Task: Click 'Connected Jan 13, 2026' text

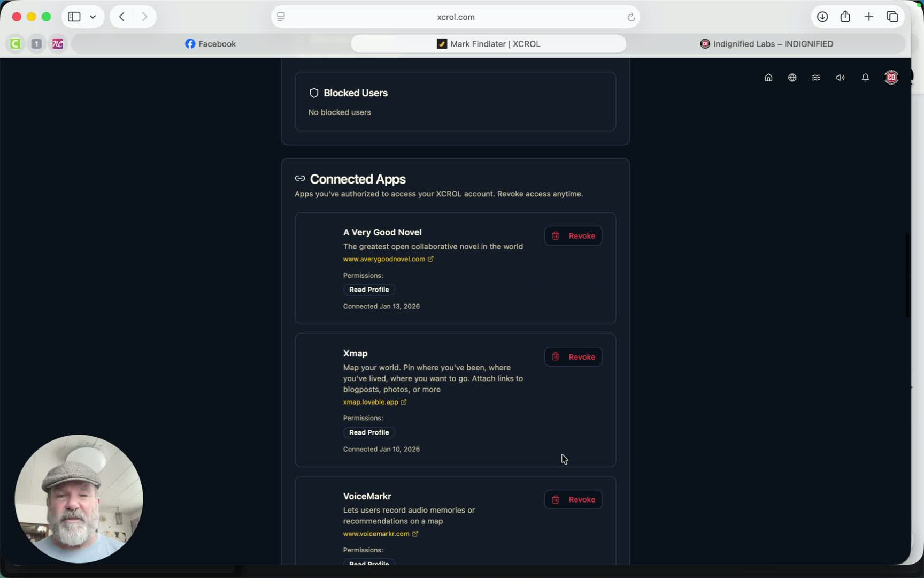Action: point(381,306)
